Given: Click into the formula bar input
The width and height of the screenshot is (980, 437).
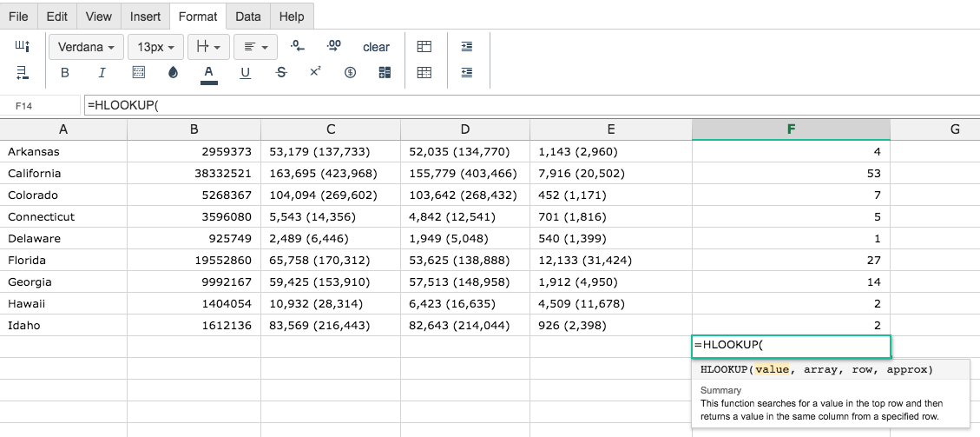Looking at the screenshot, I should (531, 106).
